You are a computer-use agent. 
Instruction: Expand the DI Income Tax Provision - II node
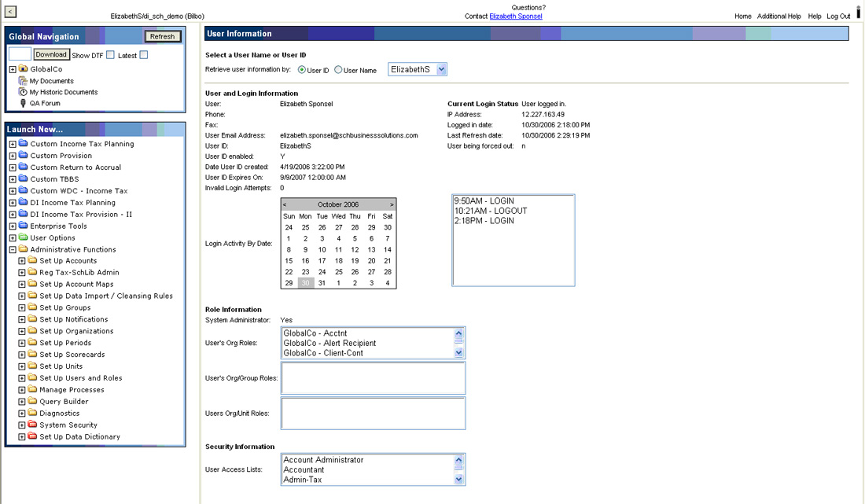click(13, 215)
